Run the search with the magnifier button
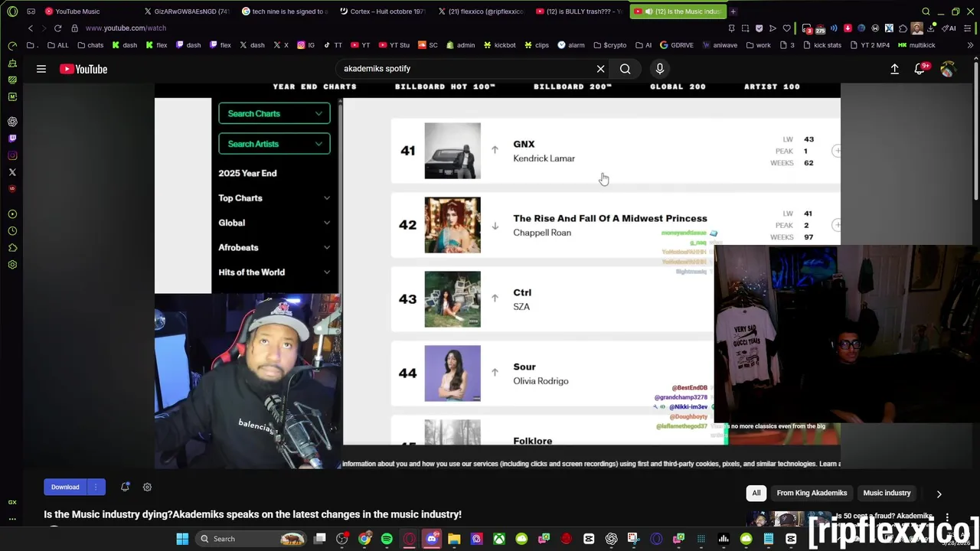The width and height of the screenshot is (980, 551). (x=626, y=69)
